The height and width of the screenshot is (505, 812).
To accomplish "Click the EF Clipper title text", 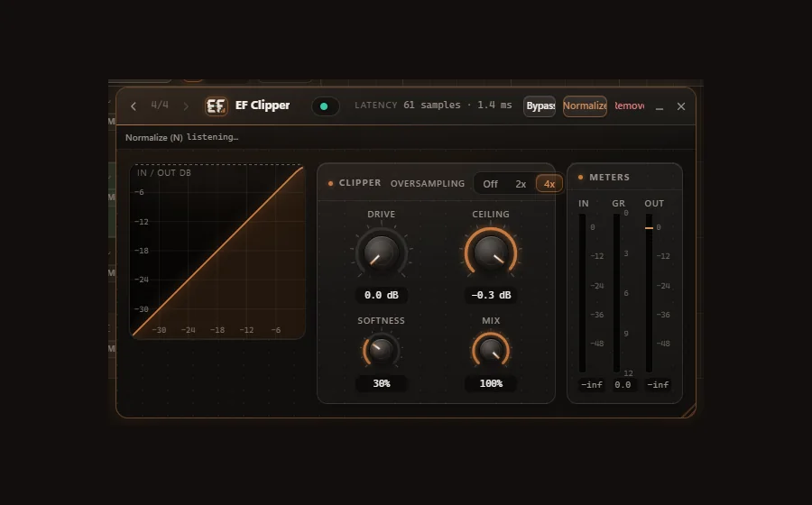I will click(263, 105).
